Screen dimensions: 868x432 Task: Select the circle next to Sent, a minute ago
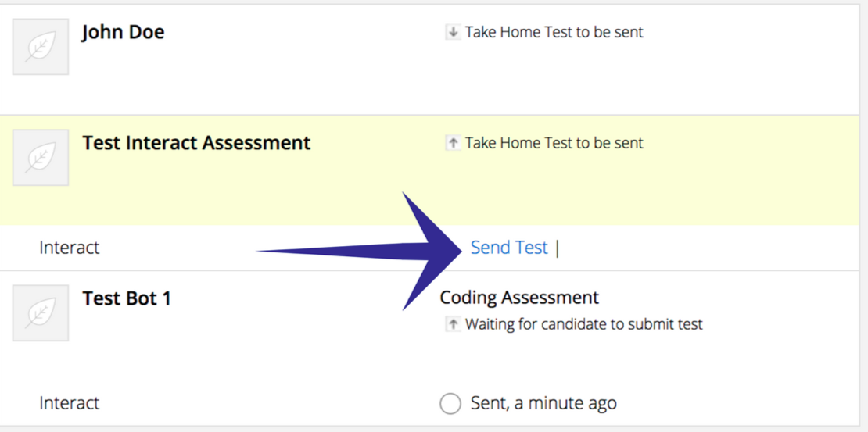tap(450, 403)
